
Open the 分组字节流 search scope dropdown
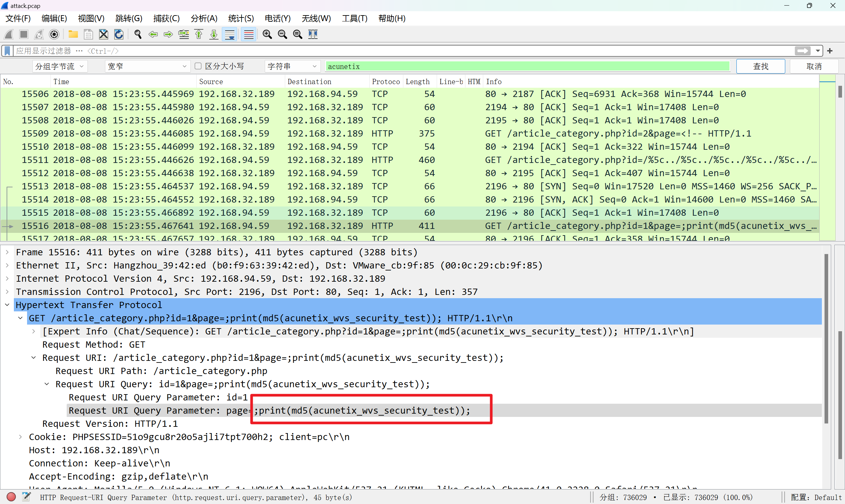(x=60, y=66)
